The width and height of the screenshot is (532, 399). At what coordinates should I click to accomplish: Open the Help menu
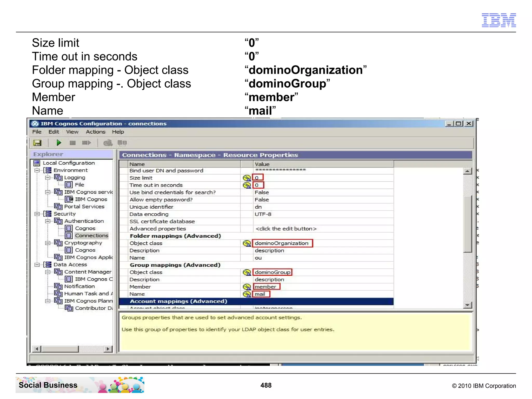(118, 132)
